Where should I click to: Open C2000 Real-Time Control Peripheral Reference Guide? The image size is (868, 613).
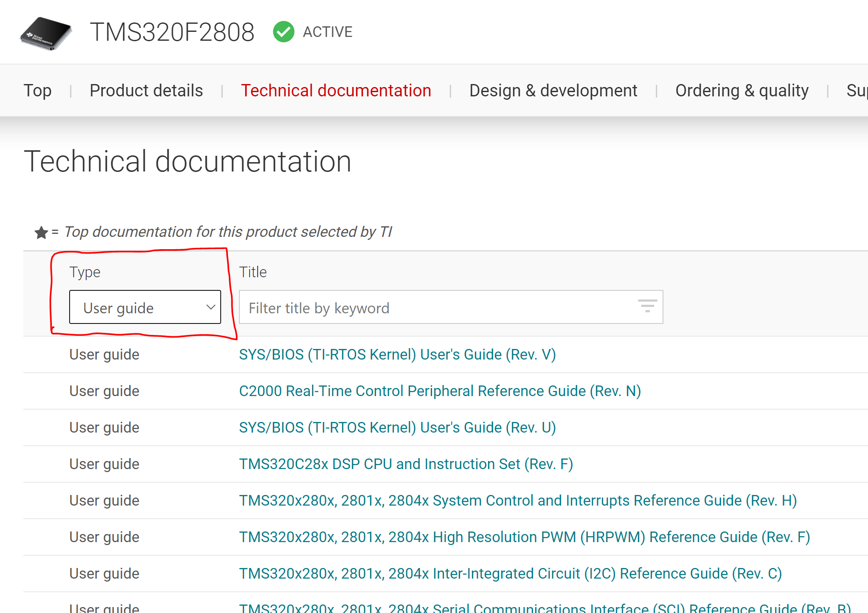pos(440,391)
